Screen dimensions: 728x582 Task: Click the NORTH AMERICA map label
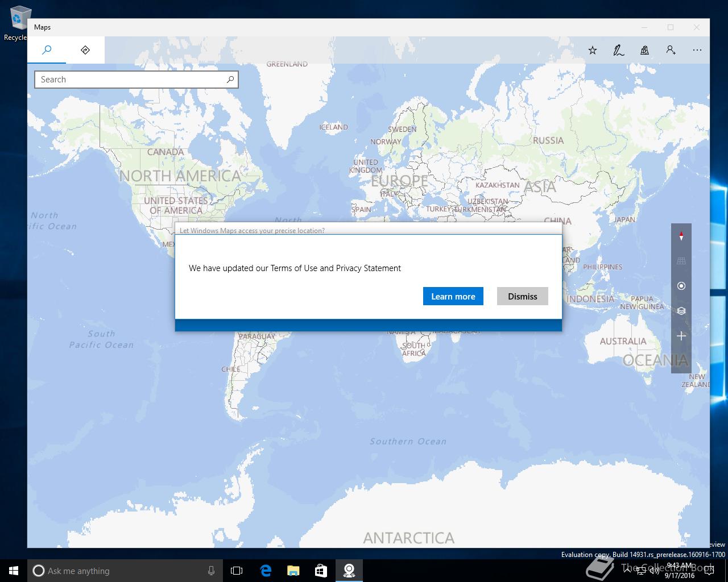180,176
